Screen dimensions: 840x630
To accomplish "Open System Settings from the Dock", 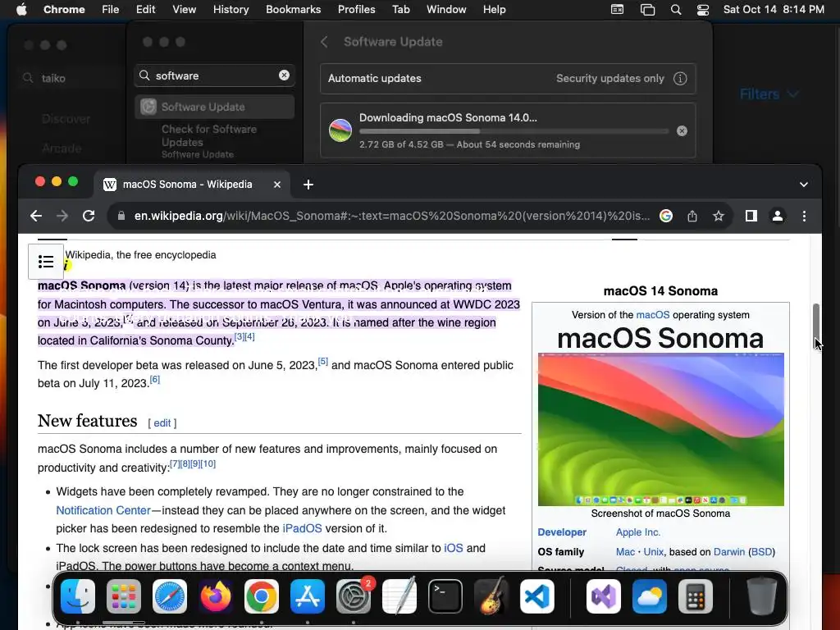I will point(354,596).
